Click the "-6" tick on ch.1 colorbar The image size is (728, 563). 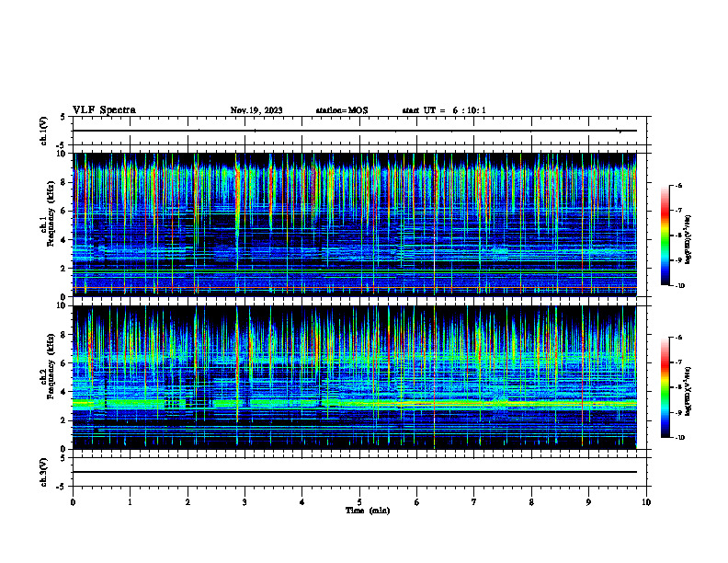tap(679, 185)
